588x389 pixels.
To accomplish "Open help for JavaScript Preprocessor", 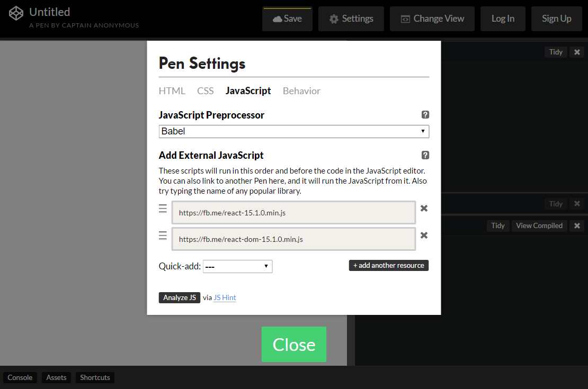I will [425, 115].
